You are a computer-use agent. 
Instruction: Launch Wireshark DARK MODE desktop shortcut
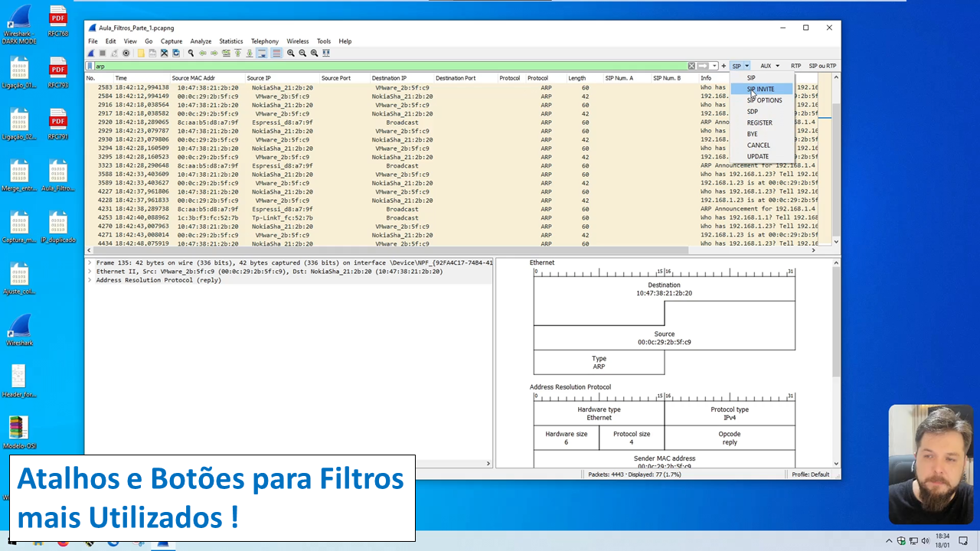[x=19, y=23]
